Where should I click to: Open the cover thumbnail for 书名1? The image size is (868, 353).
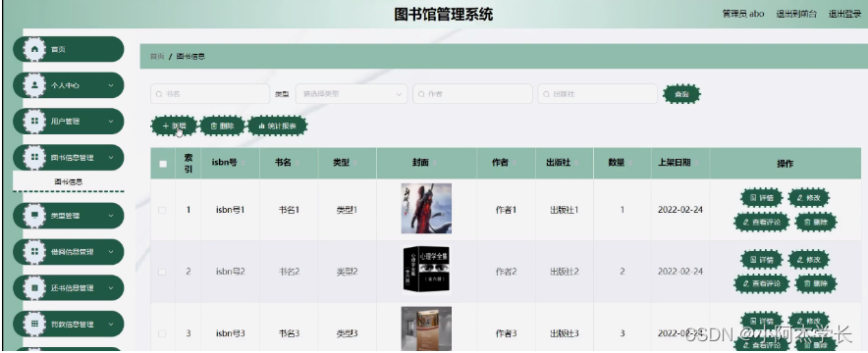point(426,209)
